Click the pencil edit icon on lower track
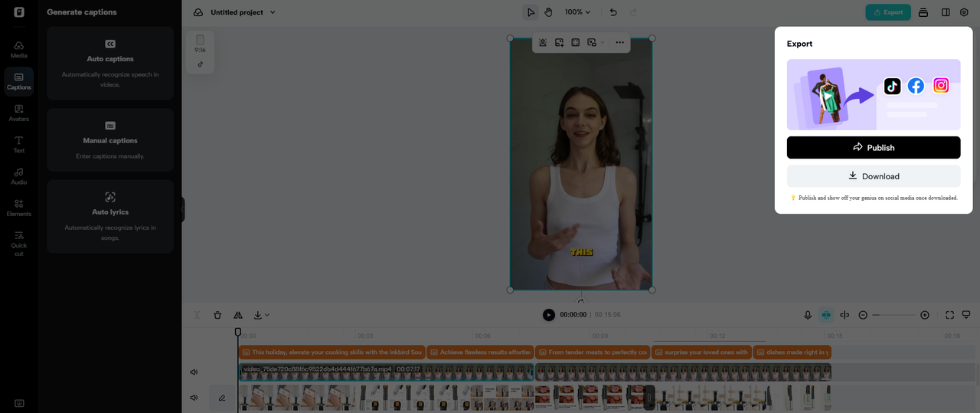Screen dimensions: 980x413 click(x=222, y=398)
